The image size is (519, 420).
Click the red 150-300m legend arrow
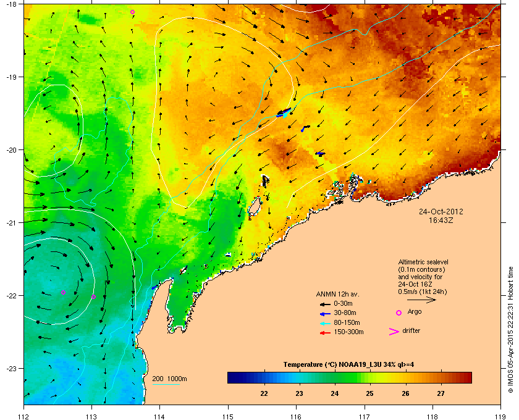[x=325, y=333]
